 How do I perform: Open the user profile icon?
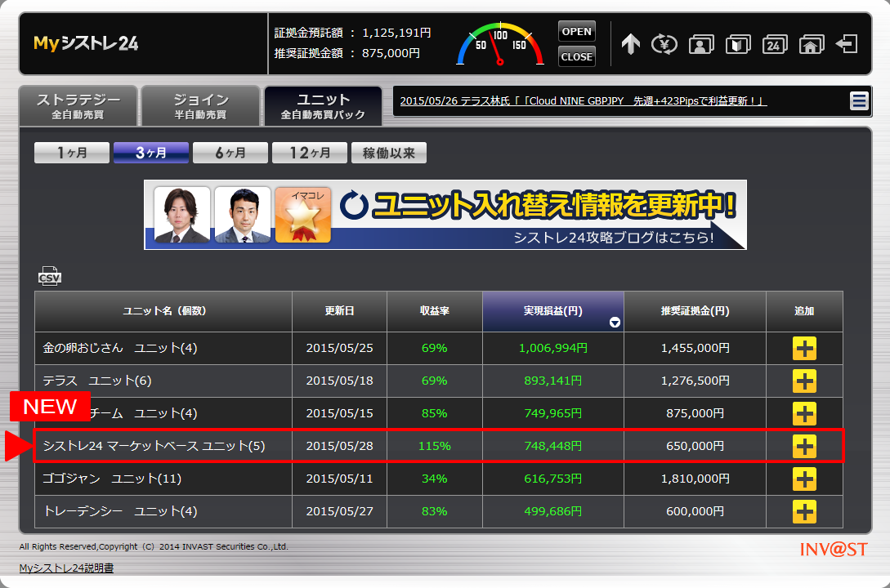pos(701,44)
